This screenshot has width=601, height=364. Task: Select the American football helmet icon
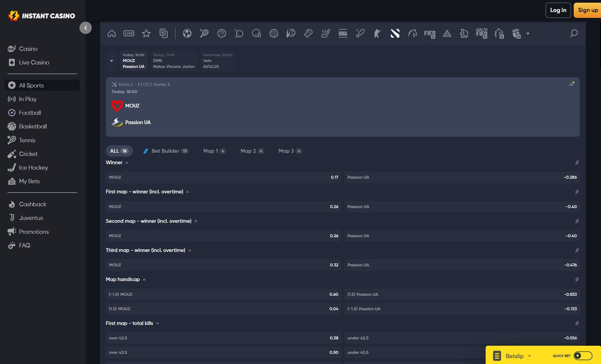256,33
